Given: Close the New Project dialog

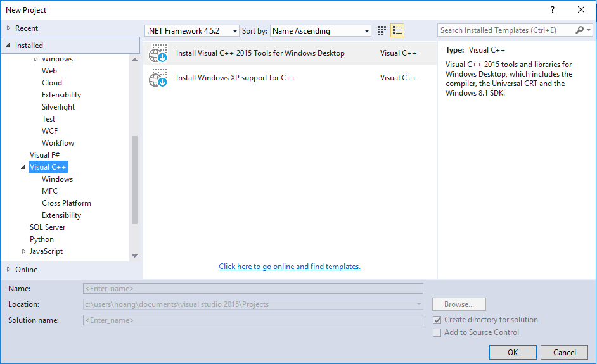Looking at the screenshot, I should pos(581,10).
